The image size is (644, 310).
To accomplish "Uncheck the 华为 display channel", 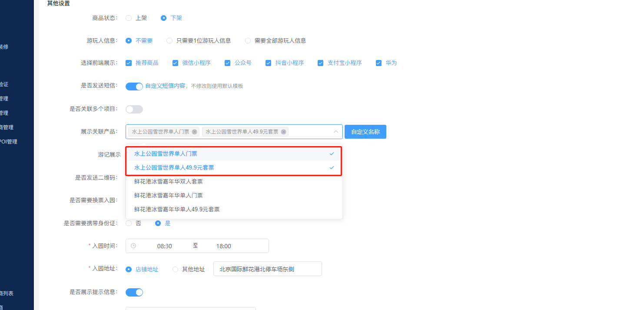I will coord(378,63).
